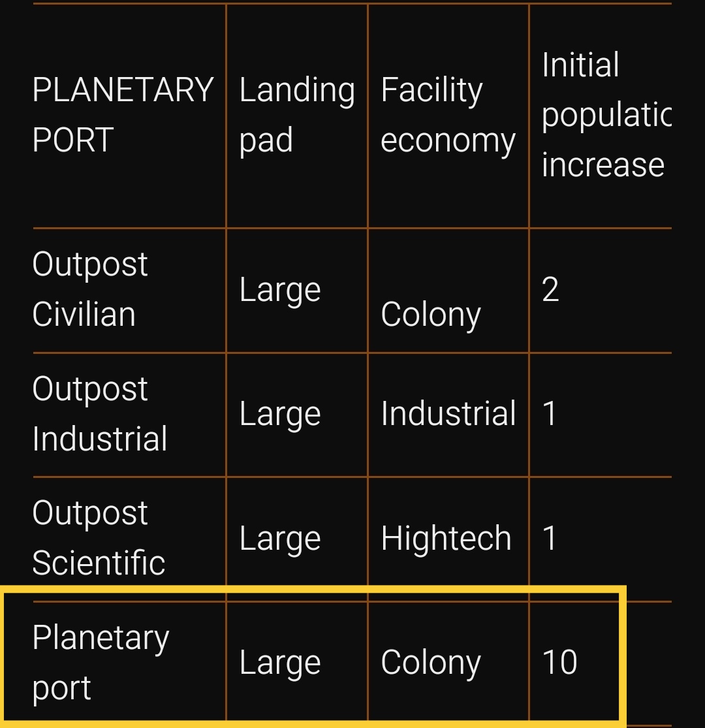Select the Outpost Civilian row name
The width and height of the screenshot is (705, 728).
[90, 290]
